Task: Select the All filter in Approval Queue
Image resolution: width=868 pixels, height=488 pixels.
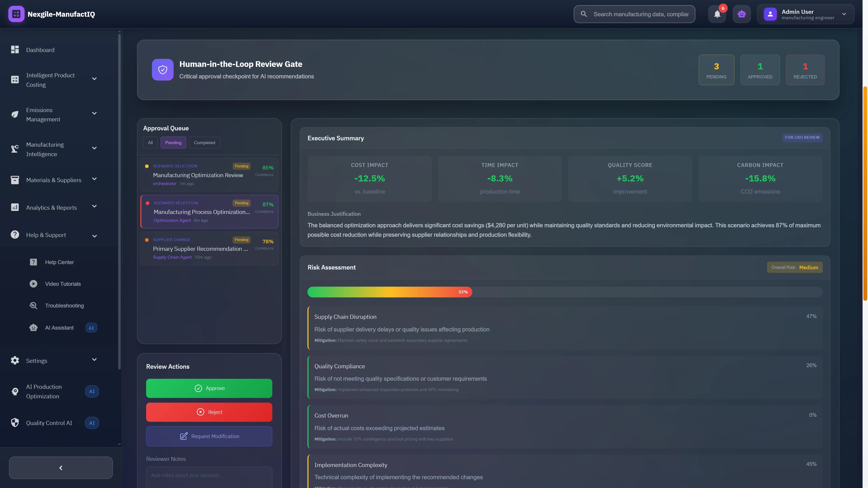Action: pyautogui.click(x=150, y=143)
